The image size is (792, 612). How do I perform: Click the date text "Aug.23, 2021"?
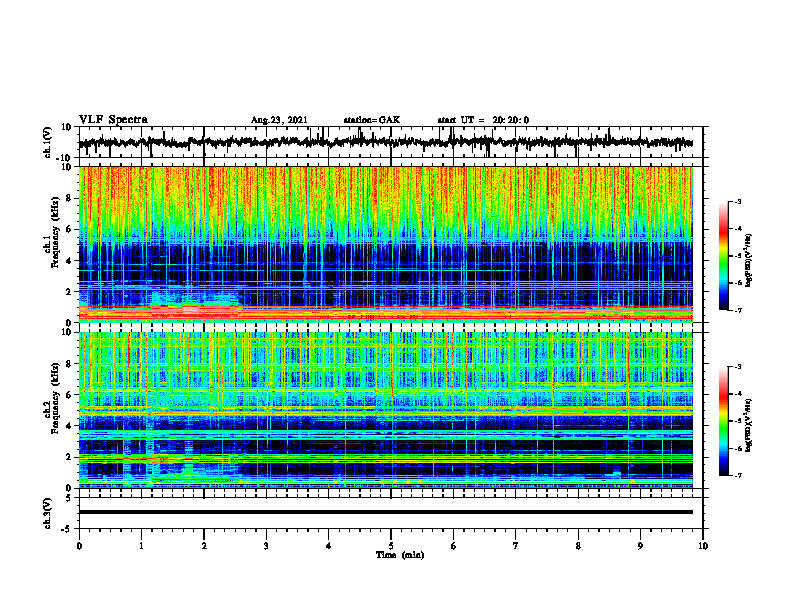tap(279, 120)
